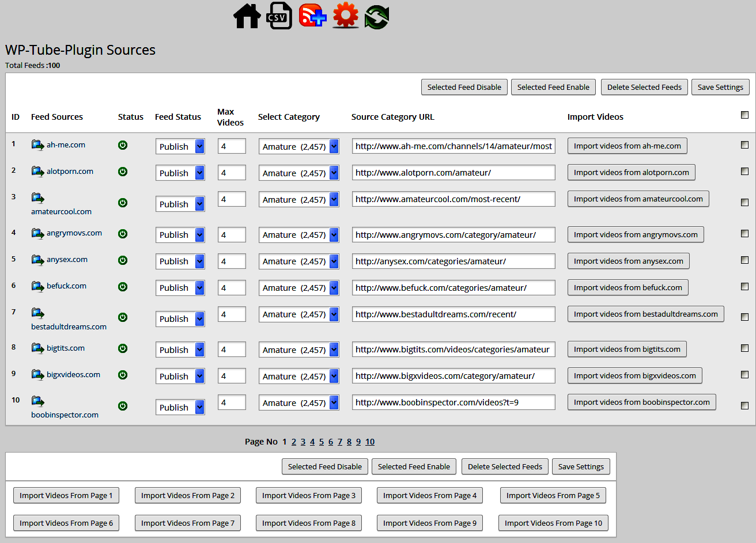
Task: Click the feed folder icon for bigtits.com
Action: 38,348
